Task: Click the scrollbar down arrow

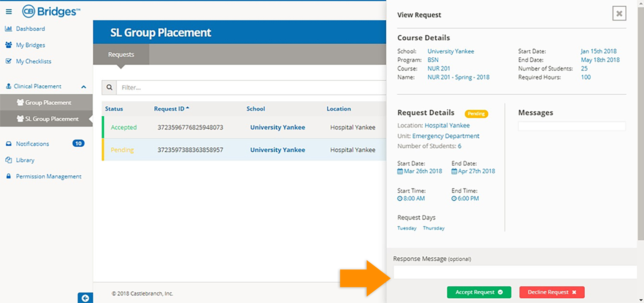Action: coord(641,300)
